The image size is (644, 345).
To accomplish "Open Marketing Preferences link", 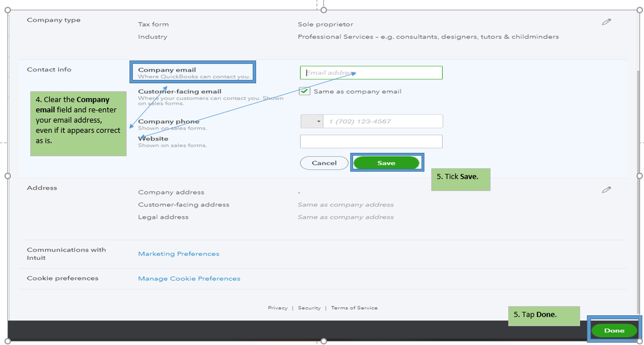I will pos(179,254).
